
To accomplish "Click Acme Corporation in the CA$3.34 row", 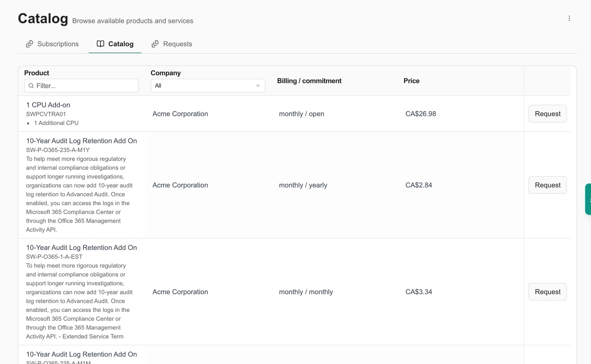I will coord(180,292).
